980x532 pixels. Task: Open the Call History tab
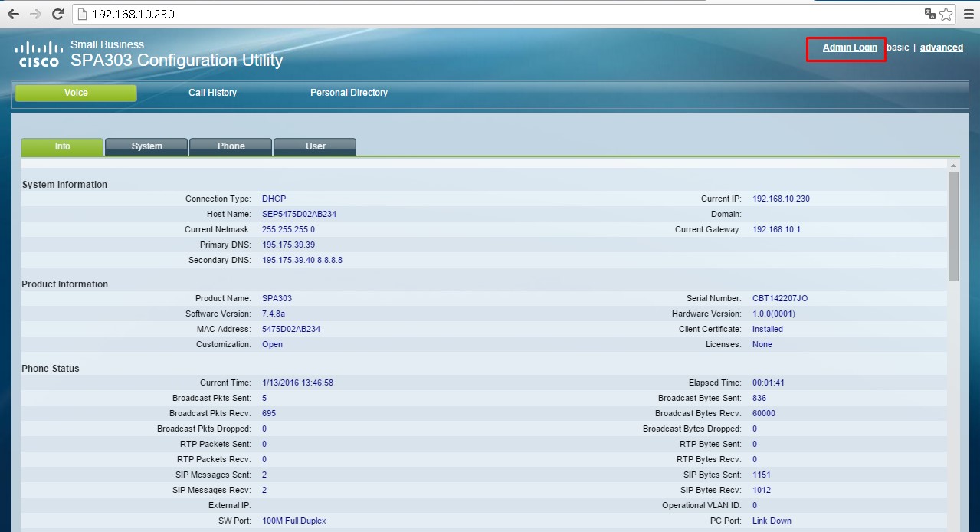(x=212, y=93)
